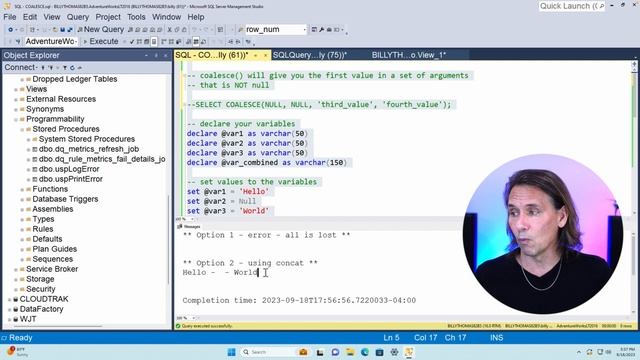Expand the CLOUDTRAK database node
This screenshot has width=640, height=360.
coord(9,300)
